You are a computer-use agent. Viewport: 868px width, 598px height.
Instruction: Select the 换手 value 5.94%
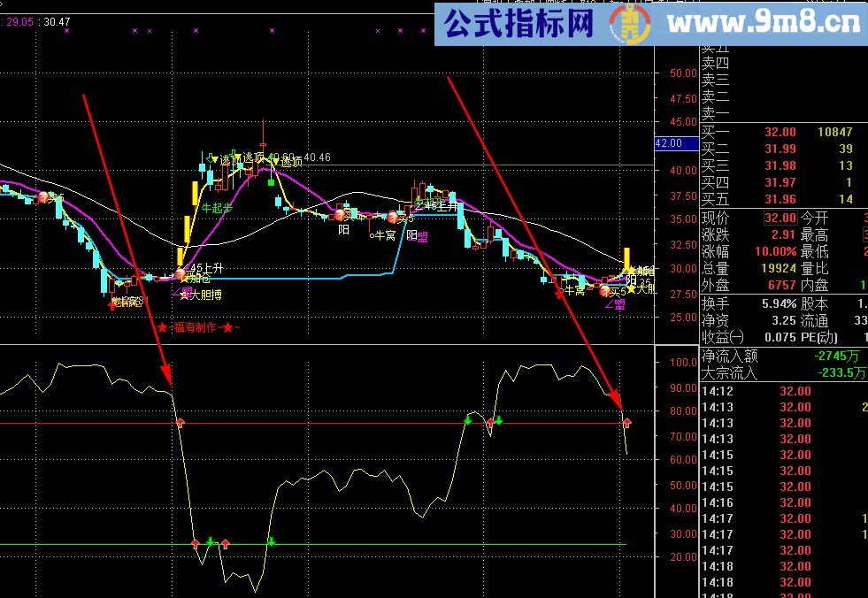pyautogui.click(x=779, y=303)
